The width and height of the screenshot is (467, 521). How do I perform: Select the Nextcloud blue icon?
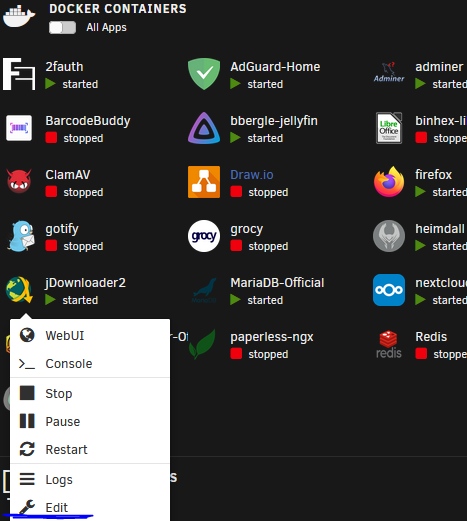[389, 290]
